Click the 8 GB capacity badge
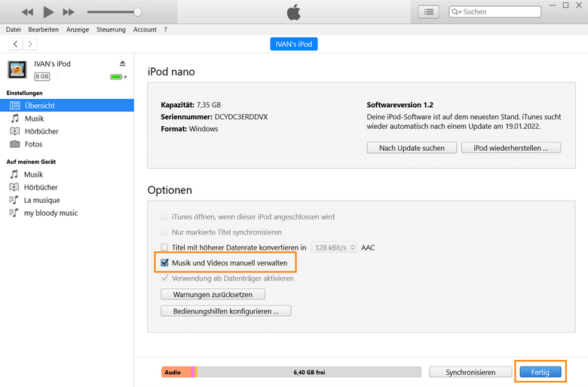The image size is (588, 387). click(42, 77)
